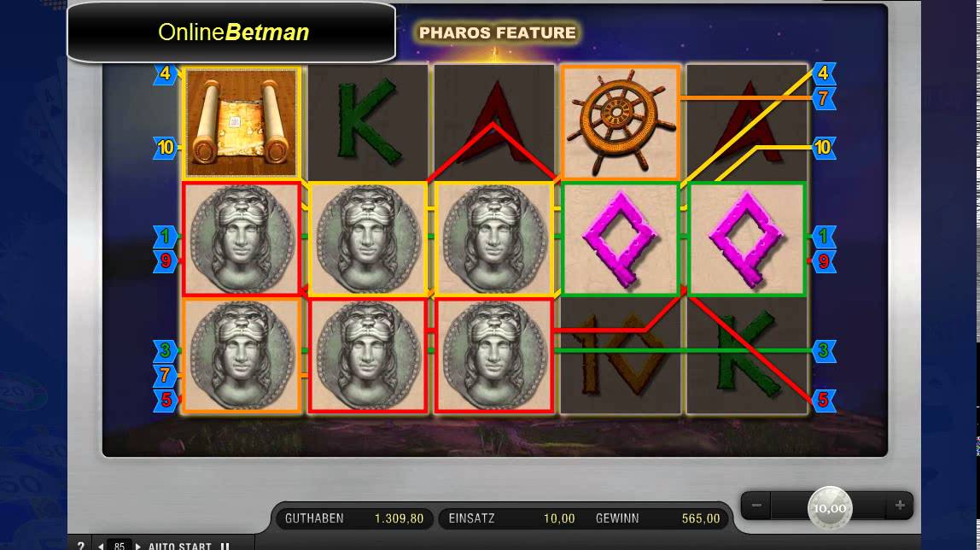Screen dimensions: 980x550
Task: Click the scroll map symbol
Action: point(242,122)
